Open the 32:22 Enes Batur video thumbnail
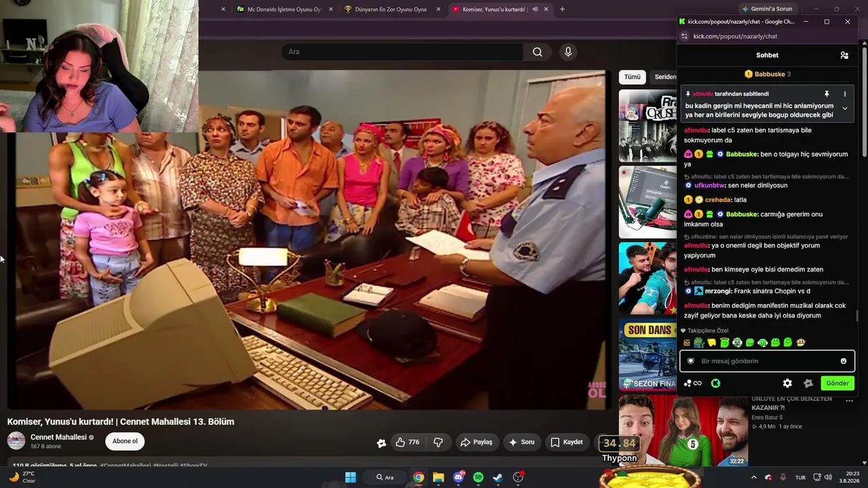 (683, 431)
